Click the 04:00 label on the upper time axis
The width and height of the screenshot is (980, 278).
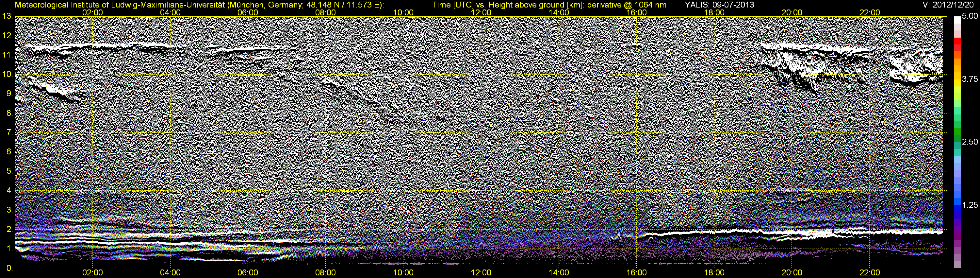(171, 12)
